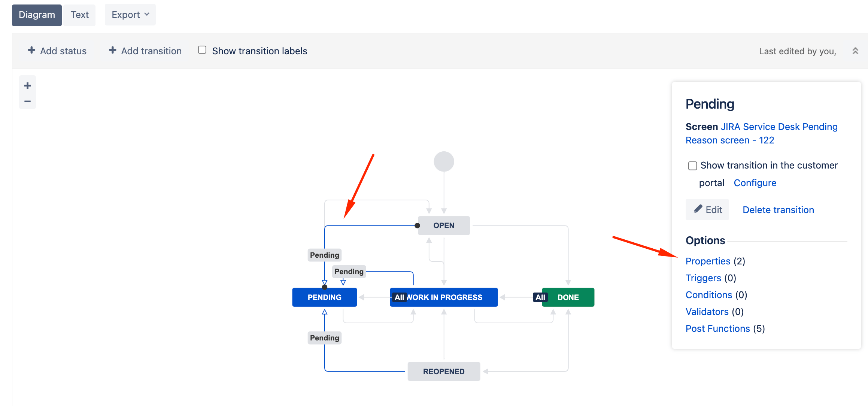Switch to the Text tab

pyautogui.click(x=79, y=15)
